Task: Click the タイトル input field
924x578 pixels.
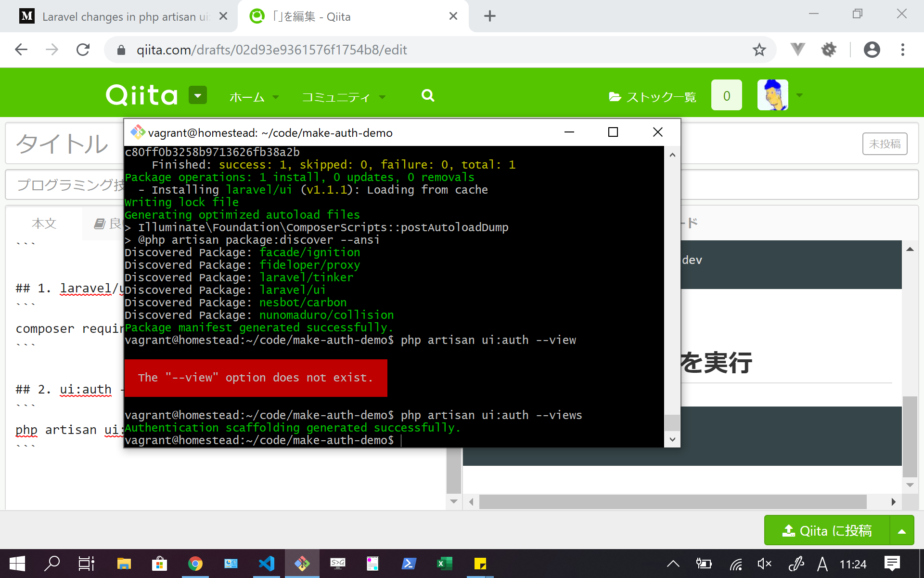Action: 63,144
